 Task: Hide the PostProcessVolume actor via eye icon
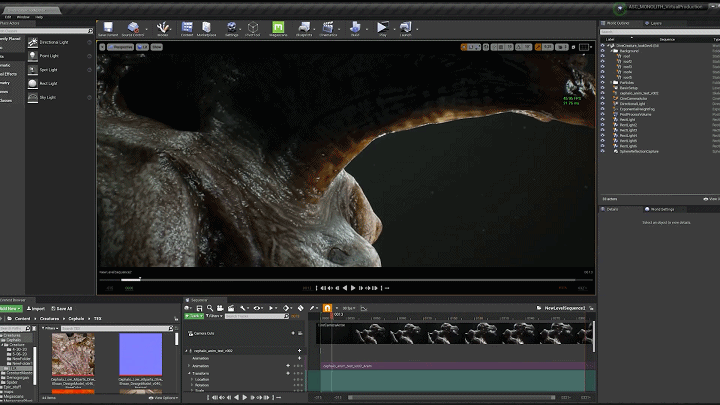[603, 114]
